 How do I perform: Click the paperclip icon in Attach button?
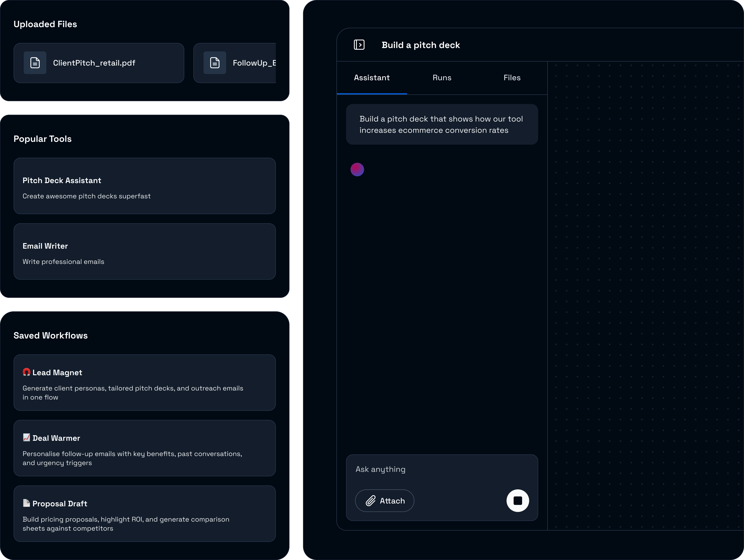coord(371,501)
